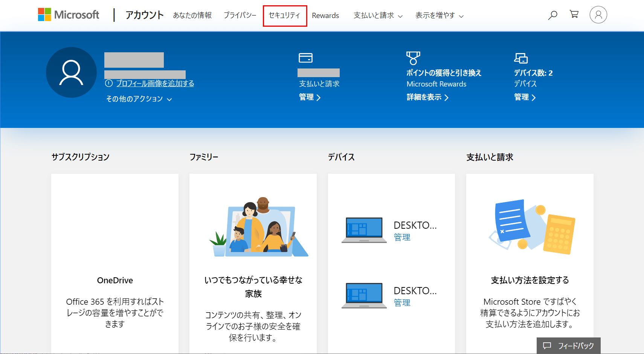Click the Rewards medal icon
The width and height of the screenshot is (644, 354).
coord(413,58)
